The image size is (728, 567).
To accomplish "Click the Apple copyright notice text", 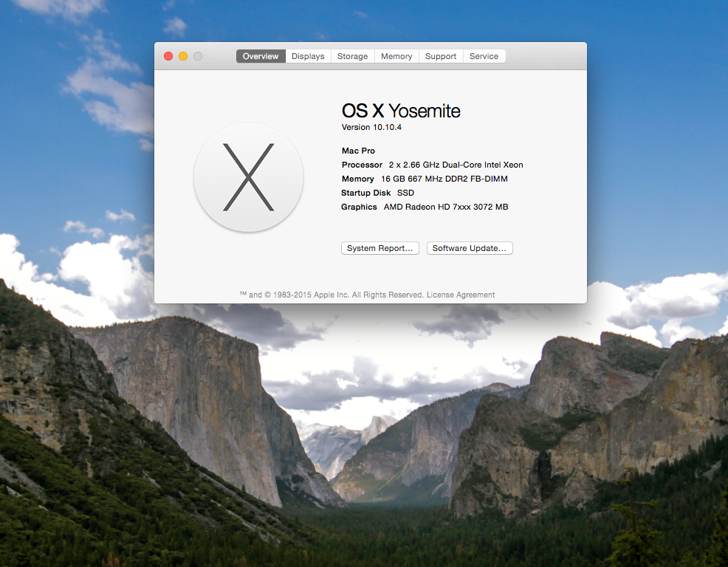I will coord(332,295).
